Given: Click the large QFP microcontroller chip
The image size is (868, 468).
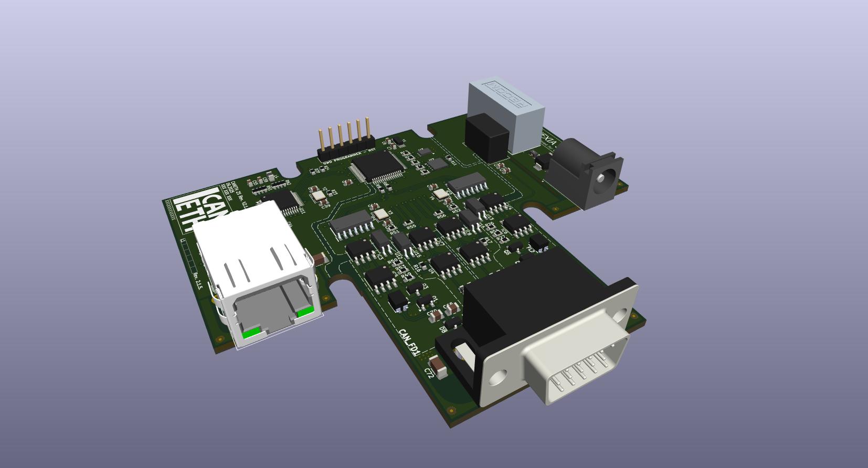Looking at the screenshot, I should (x=378, y=167).
